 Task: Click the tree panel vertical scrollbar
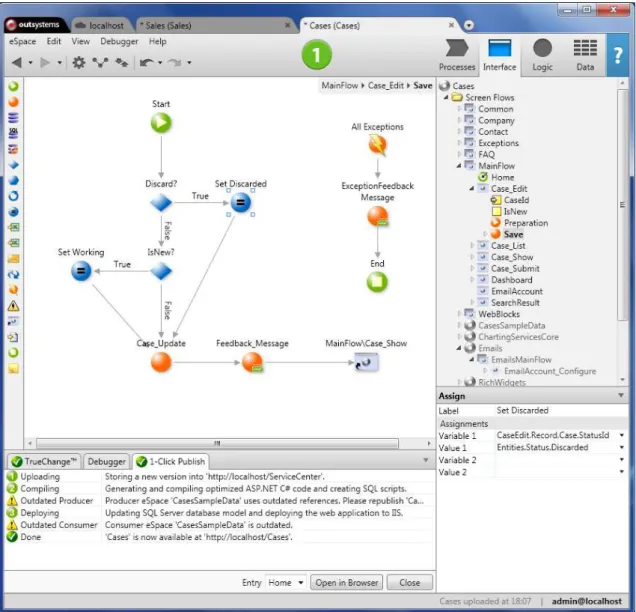coord(622,205)
